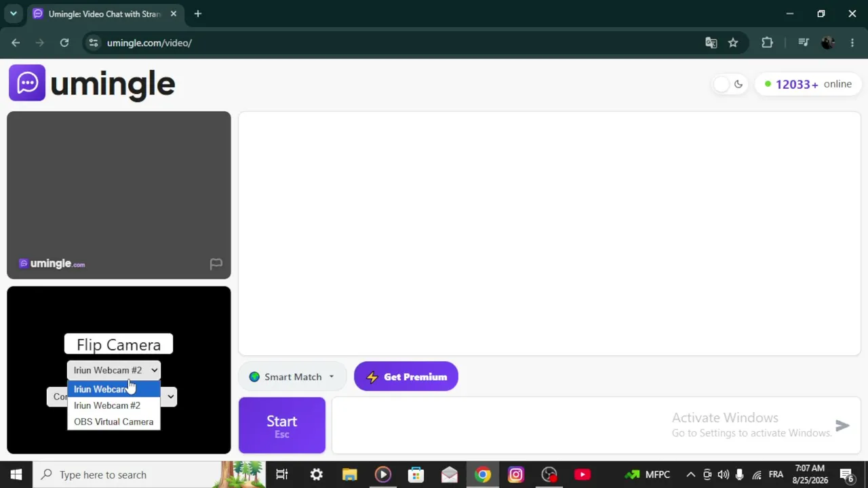The height and width of the screenshot is (488, 868).
Task: Open the Windows Start menu
Action: 16,474
